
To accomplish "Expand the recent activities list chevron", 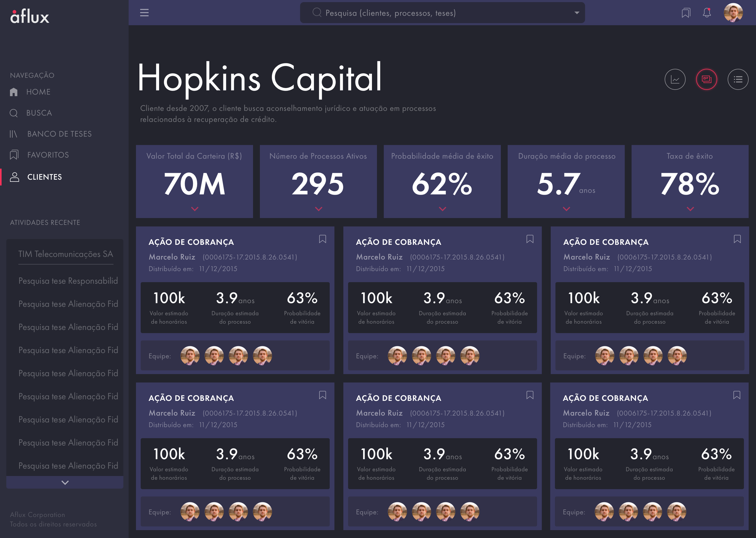I will [x=65, y=482].
